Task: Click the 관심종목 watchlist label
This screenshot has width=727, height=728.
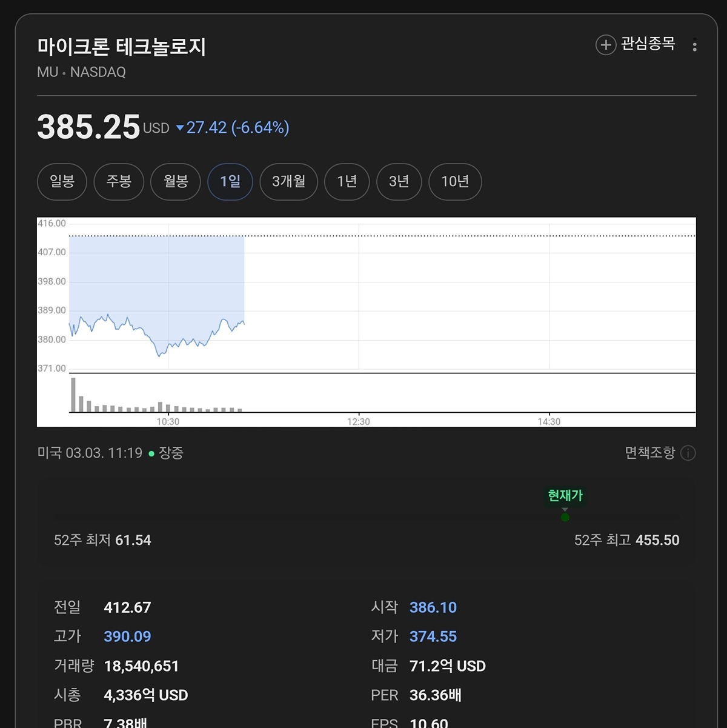Action: tap(648, 44)
